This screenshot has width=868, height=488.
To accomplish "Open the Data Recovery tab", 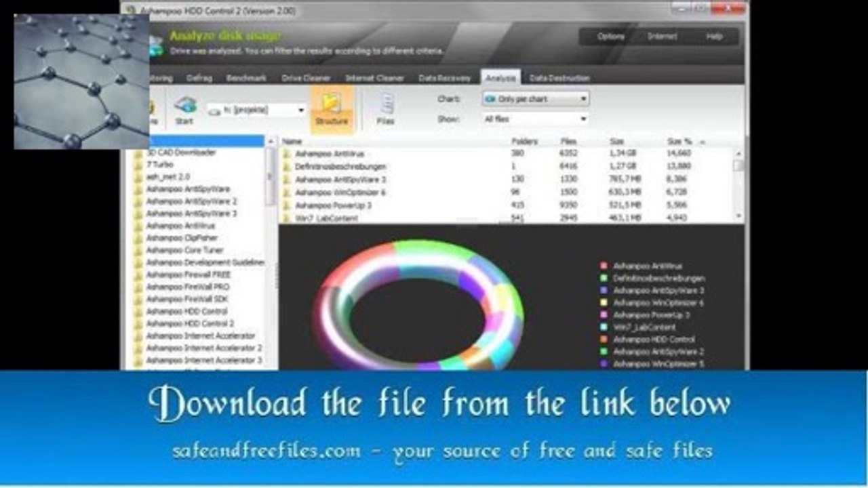I will 444,78.
